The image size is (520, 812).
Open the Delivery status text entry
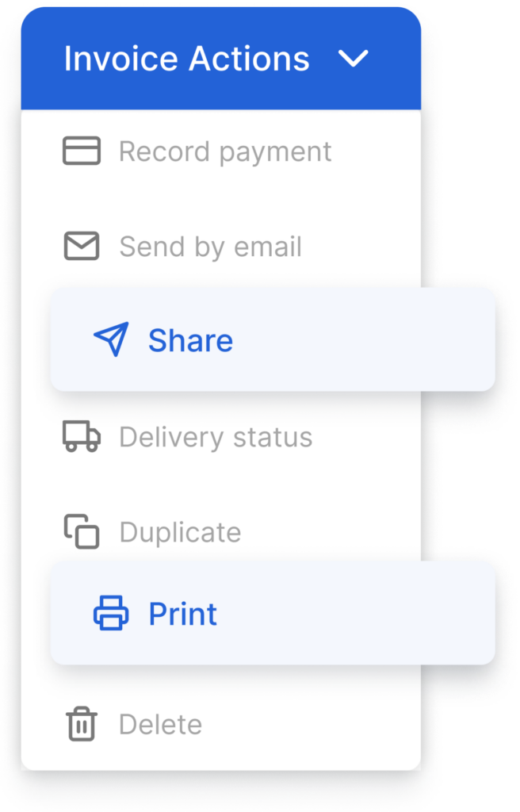(x=216, y=437)
